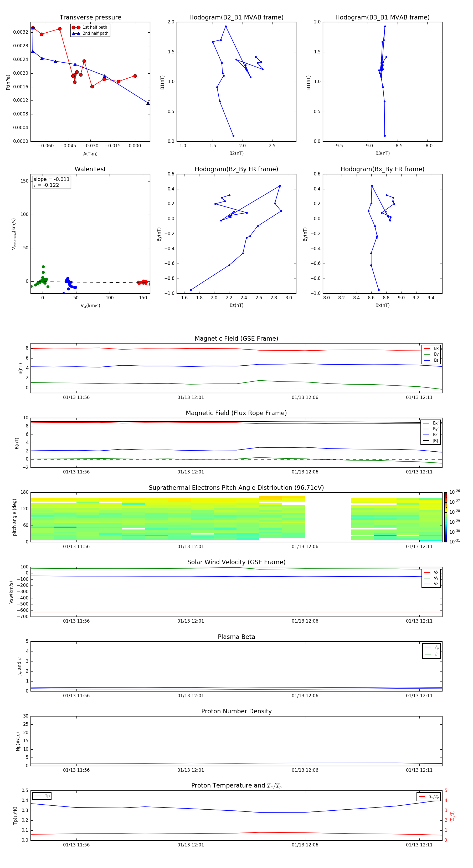Click the "Hodogram(B2_B1 MVAB frame)" title

[x=236, y=17]
